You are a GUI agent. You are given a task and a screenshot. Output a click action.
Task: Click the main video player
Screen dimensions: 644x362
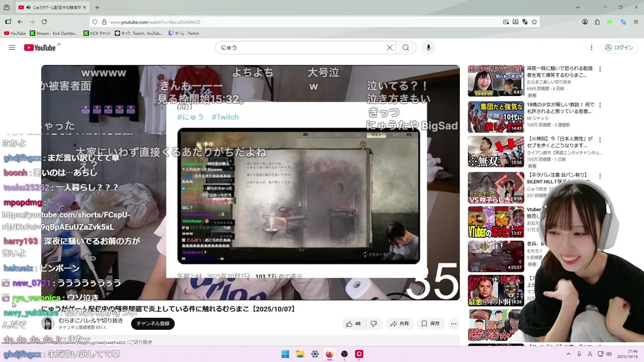(251, 183)
